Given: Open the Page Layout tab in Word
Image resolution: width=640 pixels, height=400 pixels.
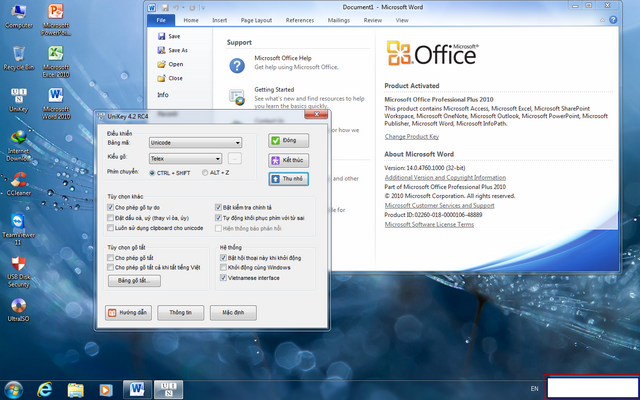Looking at the screenshot, I should click(256, 20).
